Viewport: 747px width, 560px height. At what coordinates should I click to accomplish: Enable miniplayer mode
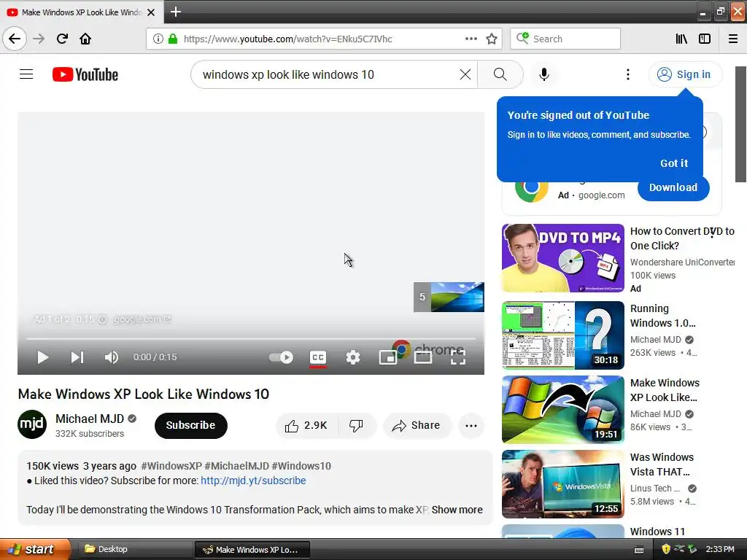tap(388, 357)
